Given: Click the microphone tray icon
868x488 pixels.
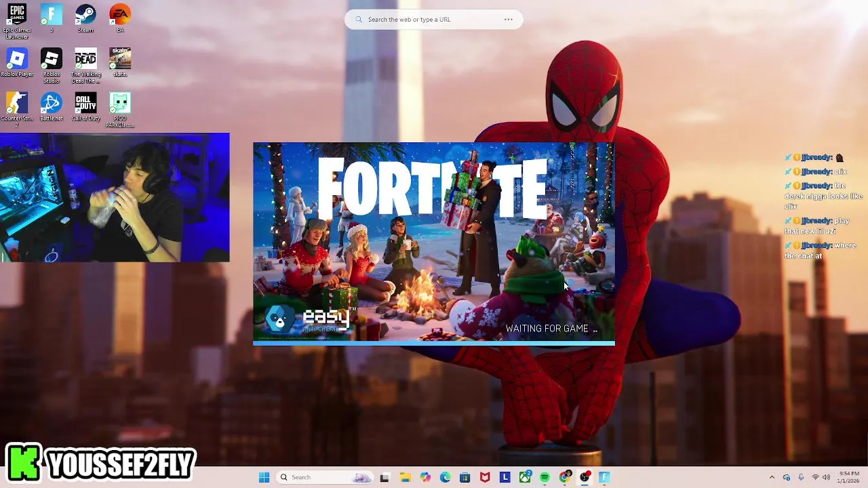Looking at the screenshot, I should pyautogui.click(x=801, y=477).
